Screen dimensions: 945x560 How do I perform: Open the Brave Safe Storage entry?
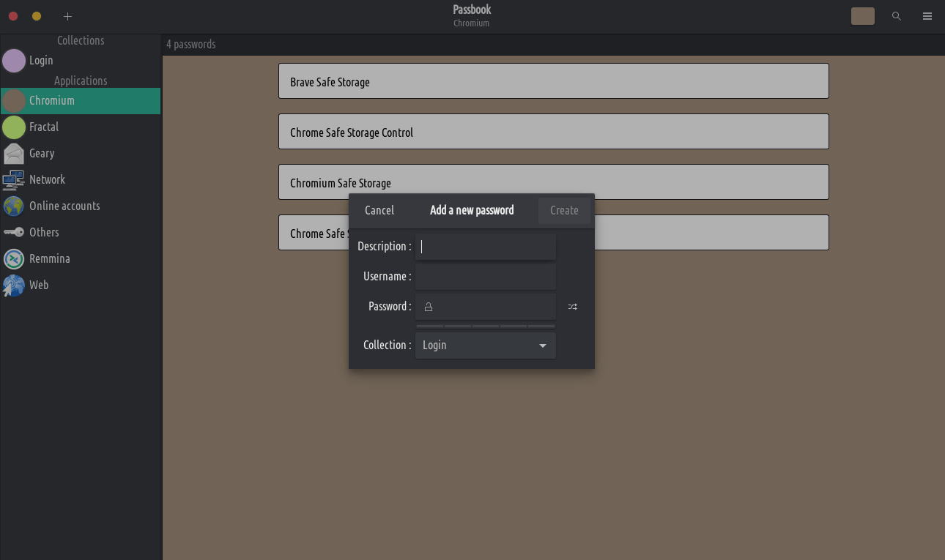(x=553, y=81)
